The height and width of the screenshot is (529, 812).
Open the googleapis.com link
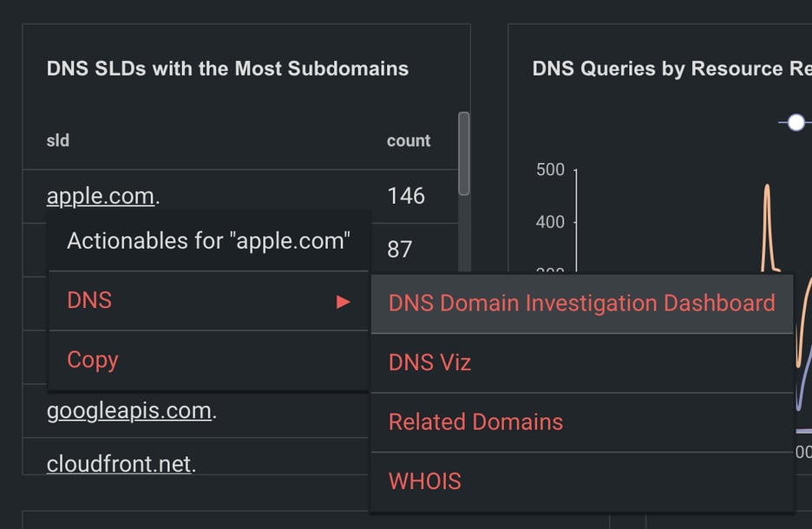coord(129,410)
